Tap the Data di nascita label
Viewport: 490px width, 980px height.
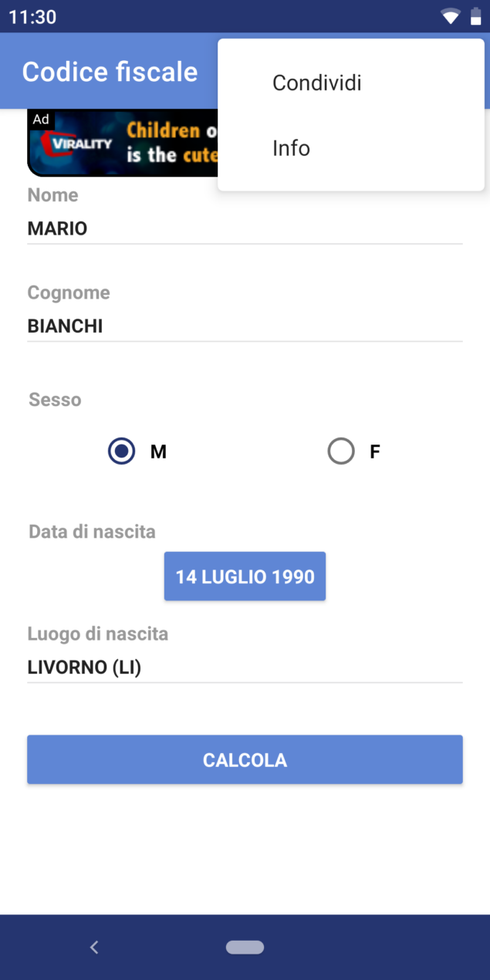91,531
